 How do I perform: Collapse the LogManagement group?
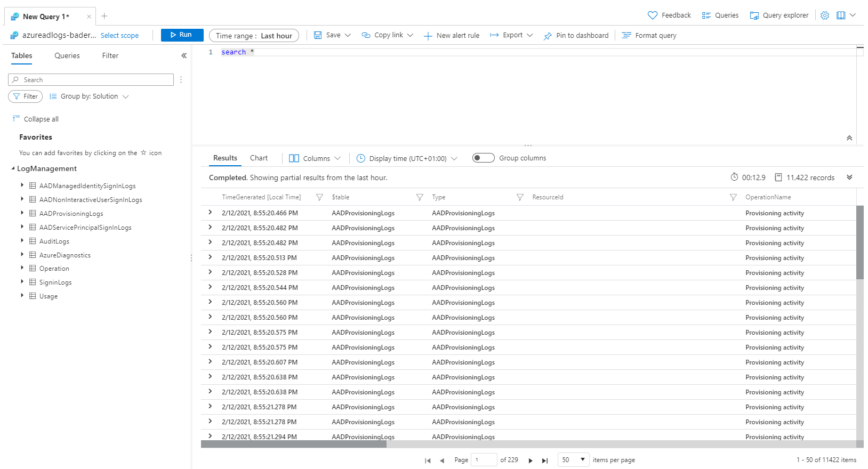[x=13, y=168]
